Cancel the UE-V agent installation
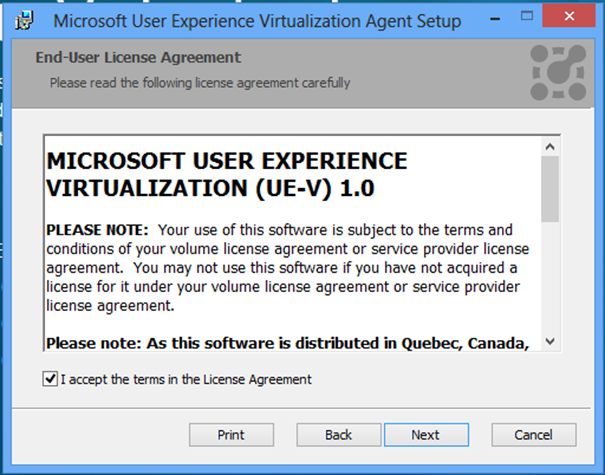 tap(534, 435)
